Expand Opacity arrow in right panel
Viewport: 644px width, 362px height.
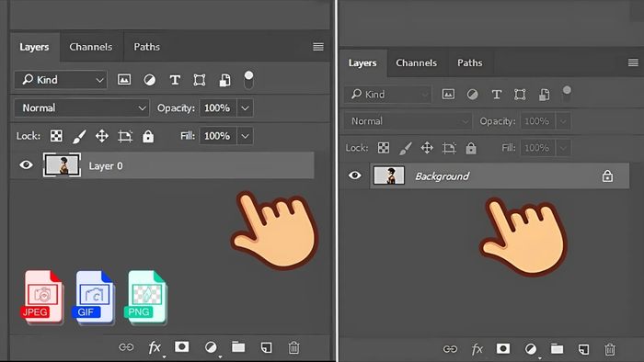point(563,121)
